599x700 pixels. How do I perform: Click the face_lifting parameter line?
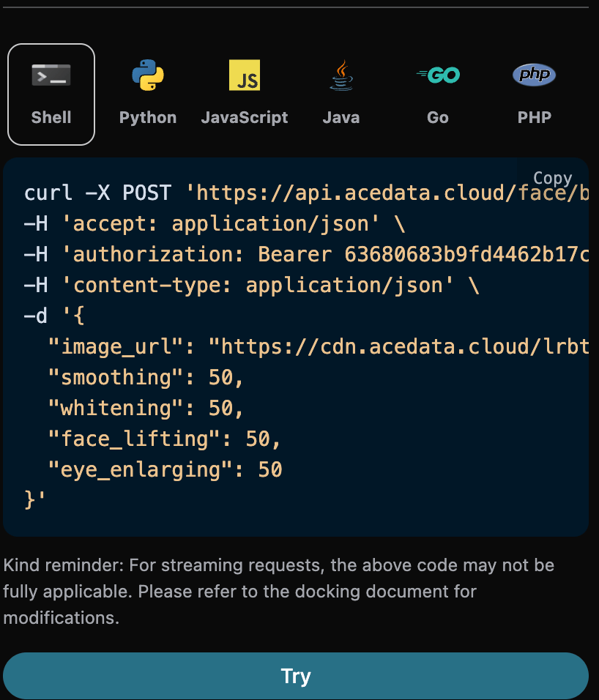(164, 439)
